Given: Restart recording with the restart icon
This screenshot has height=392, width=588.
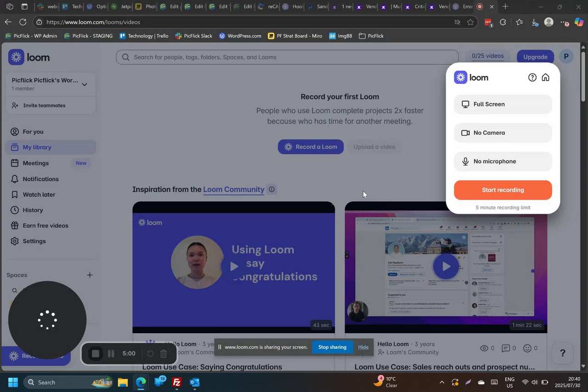Looking at the screenshot, I should pos(150,354).
